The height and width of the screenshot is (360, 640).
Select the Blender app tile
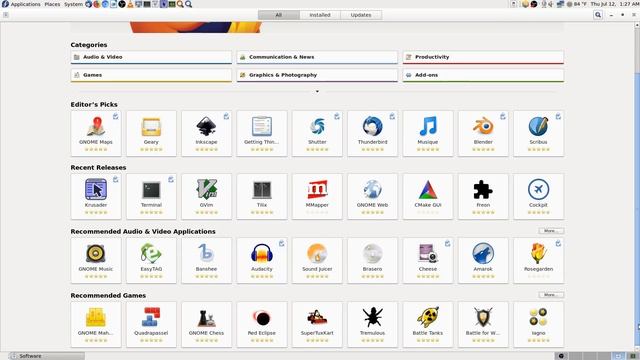[x=483, y=133]
